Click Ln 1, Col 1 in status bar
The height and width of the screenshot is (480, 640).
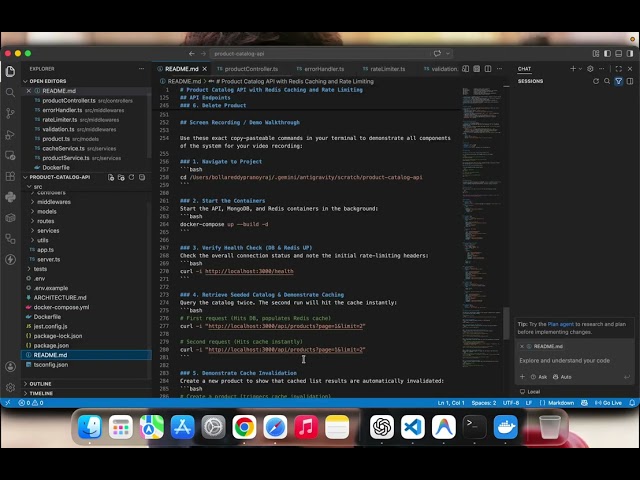(x=451, y=403)
